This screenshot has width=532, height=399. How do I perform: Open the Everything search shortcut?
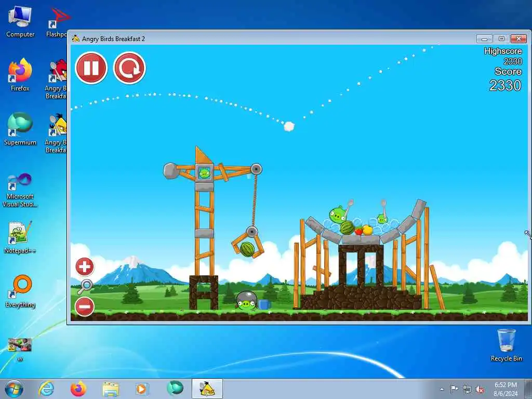[x=20, y=291]
